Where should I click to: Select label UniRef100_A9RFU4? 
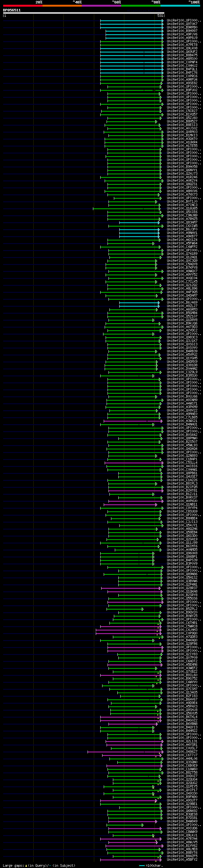(182, 79)
